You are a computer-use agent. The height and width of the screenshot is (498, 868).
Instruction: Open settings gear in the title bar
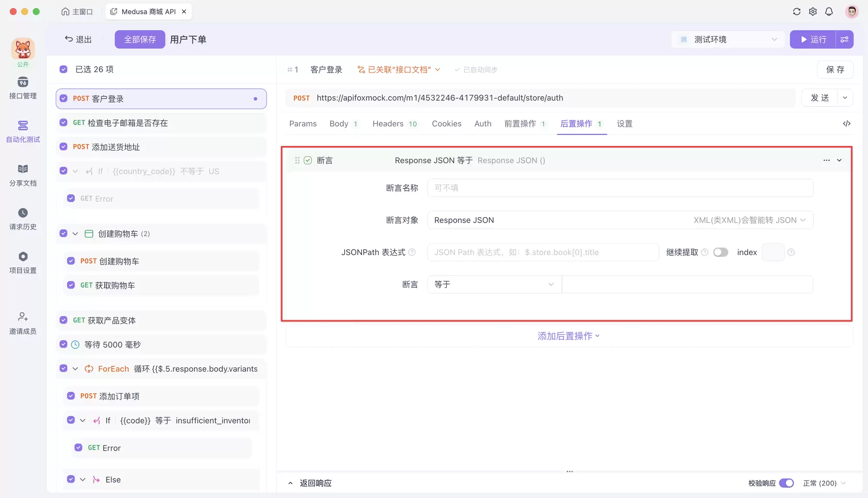tap(813, 12)
